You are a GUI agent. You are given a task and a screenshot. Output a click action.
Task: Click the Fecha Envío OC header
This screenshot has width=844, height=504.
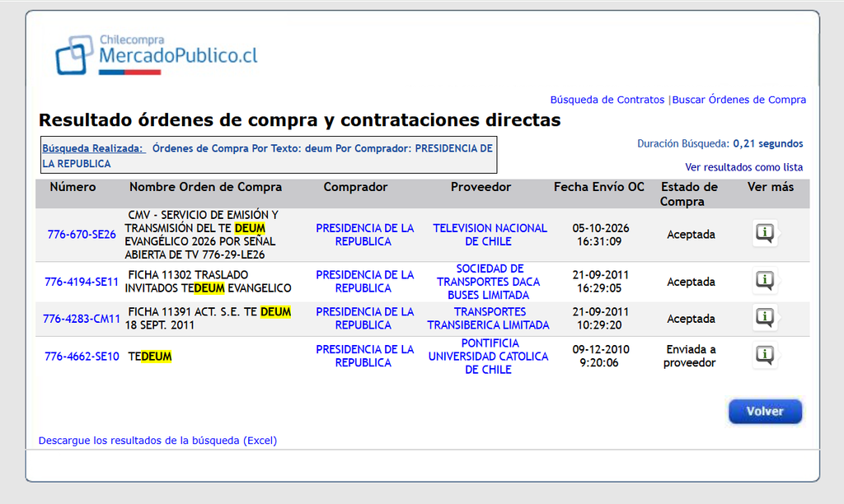599,187
